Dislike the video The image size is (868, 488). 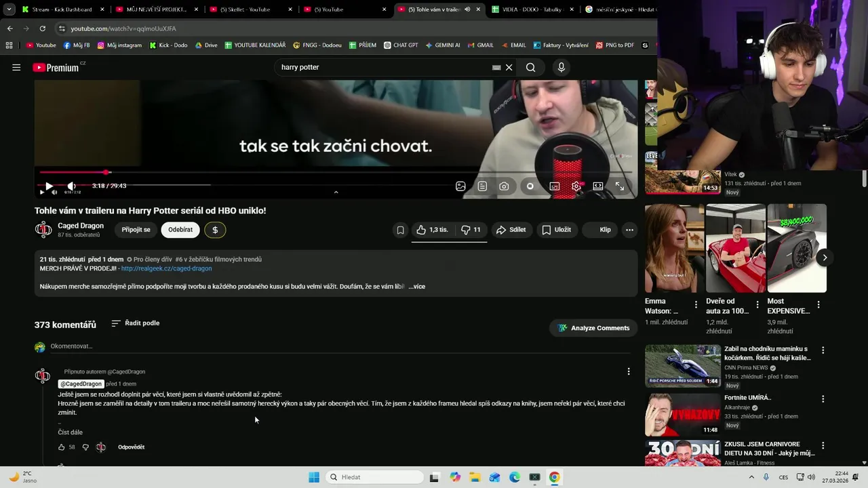(471, 230)
